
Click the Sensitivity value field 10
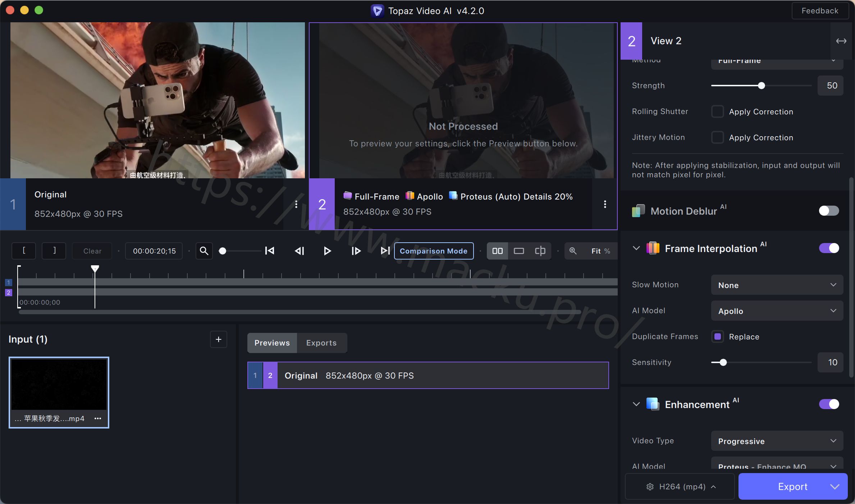coord(831,362)
